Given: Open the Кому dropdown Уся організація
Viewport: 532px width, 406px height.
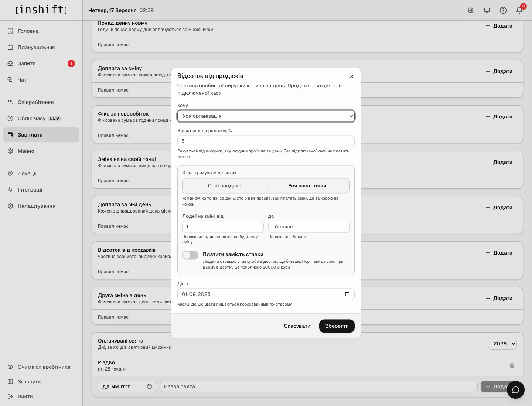Looking at the screenshot, I should pos(266,116).
